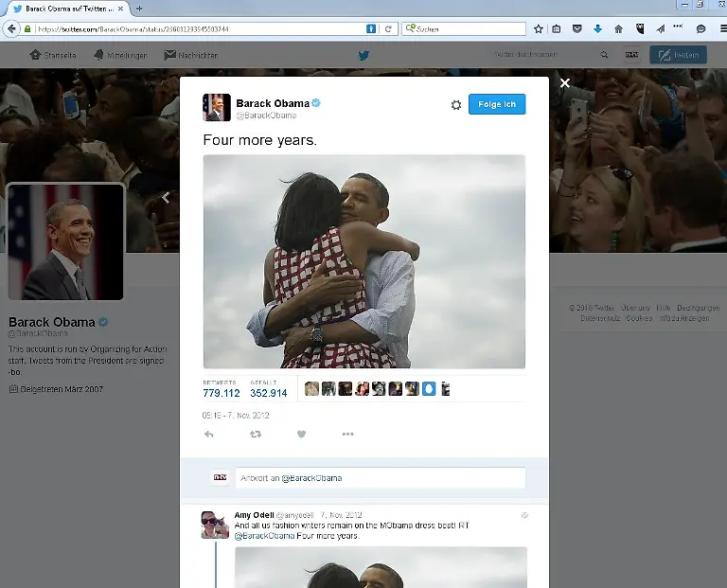Close the tweet overlay with the X
Image resolution: width=727 pixels, height=588 pixels.
[564, 83]
